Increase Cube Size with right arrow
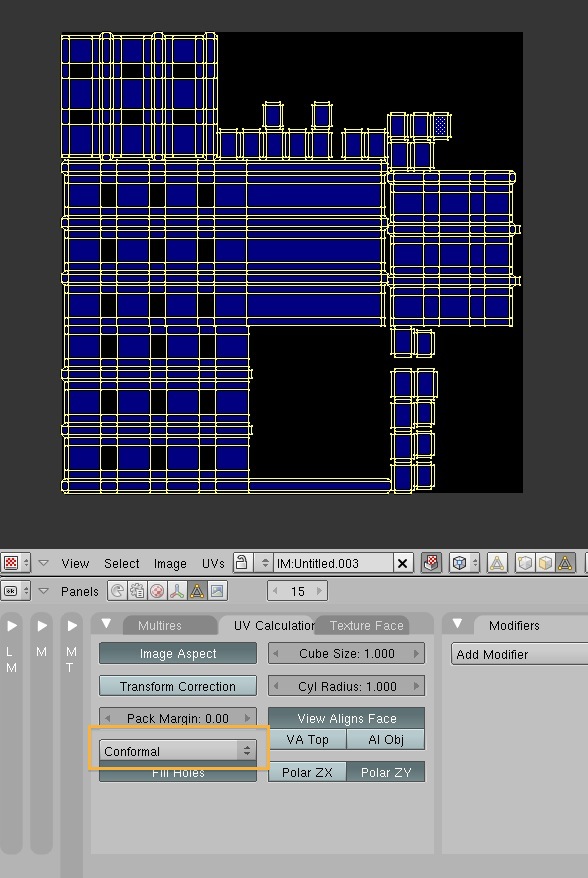588x878 pixels. pyautogui.click(x=417, y=653)
